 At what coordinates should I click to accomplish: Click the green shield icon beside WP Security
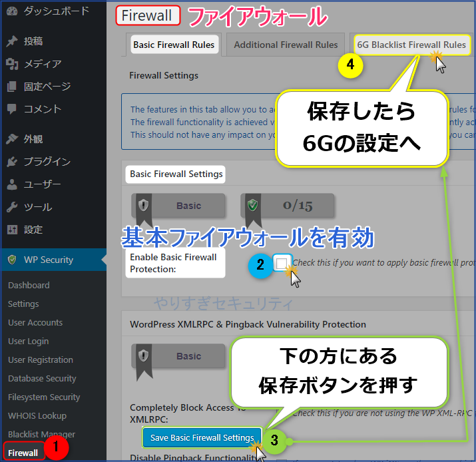[x=12, y=260]
